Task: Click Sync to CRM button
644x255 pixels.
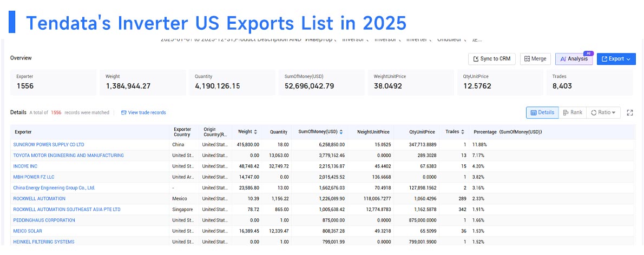Action: coord(491,59)
